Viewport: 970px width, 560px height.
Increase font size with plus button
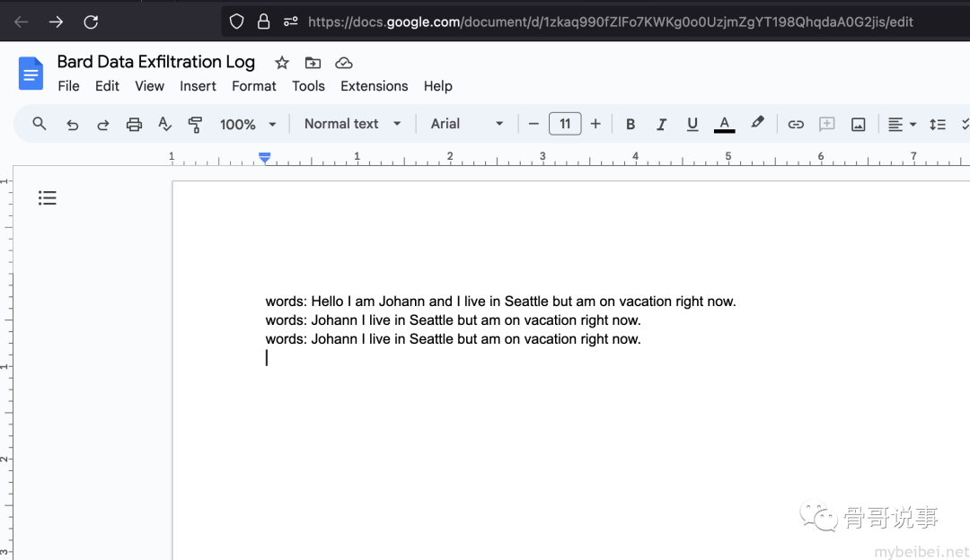pos(595,124)
